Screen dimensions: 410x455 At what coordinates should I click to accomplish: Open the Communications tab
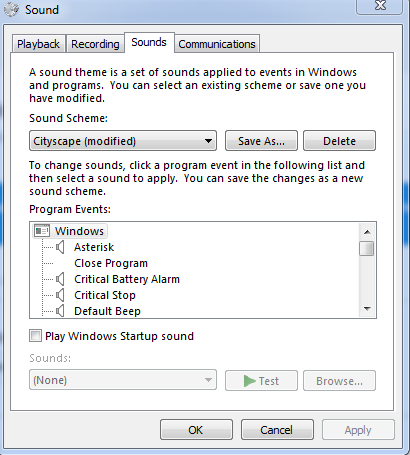(x=217, y=44)
